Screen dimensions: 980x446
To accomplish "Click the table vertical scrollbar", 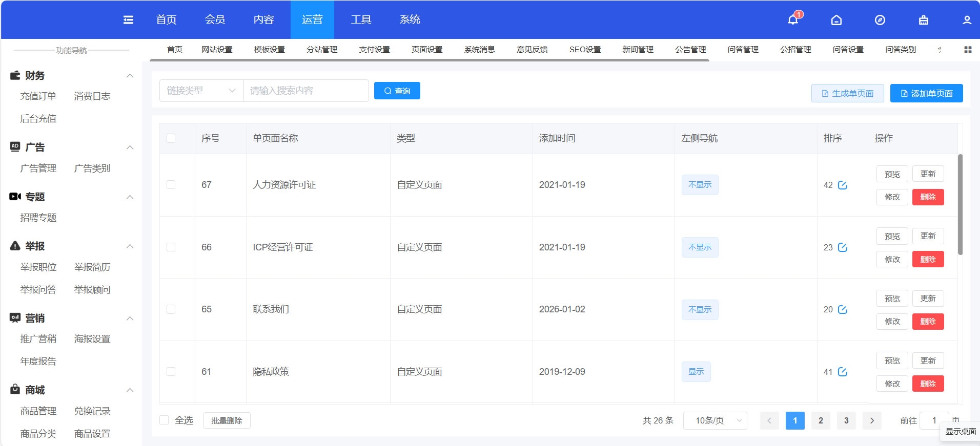I will tap(960, 205).
